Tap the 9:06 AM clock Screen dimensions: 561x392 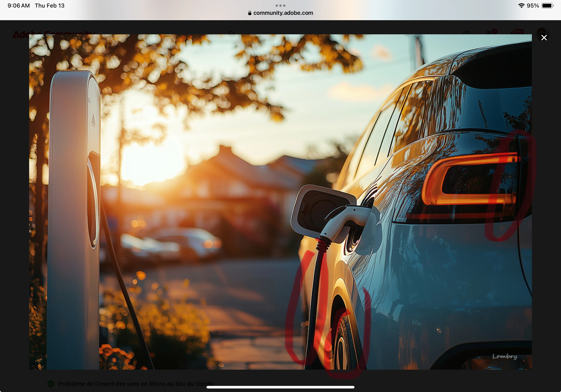coord(19,5)
